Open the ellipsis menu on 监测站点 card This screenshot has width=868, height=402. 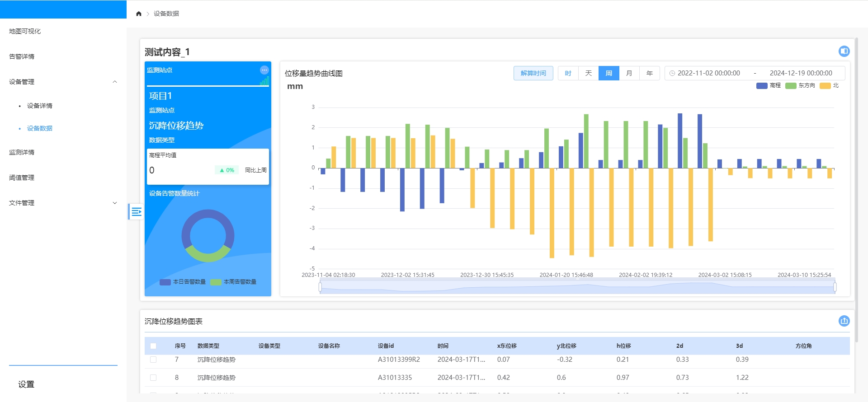click(x=264, y=70)
